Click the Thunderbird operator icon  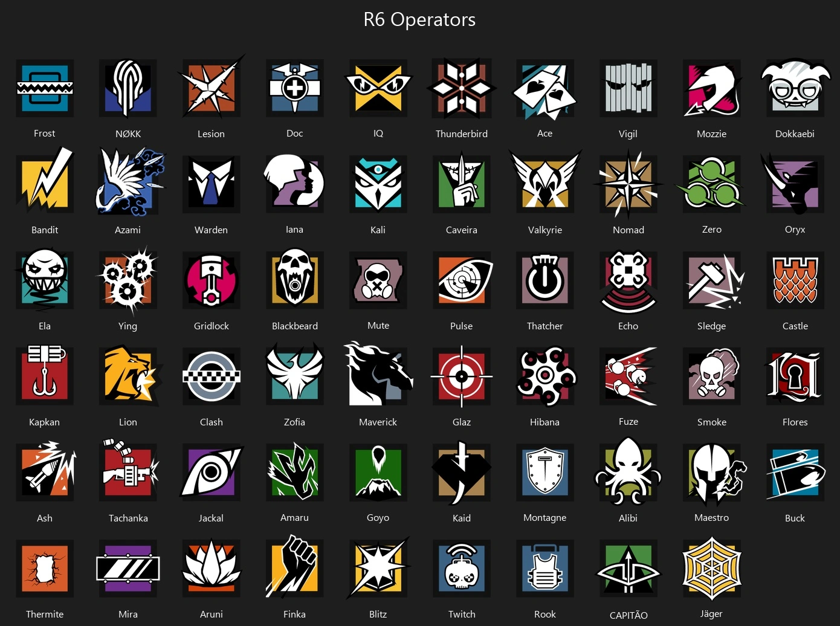tap(462, 88)
